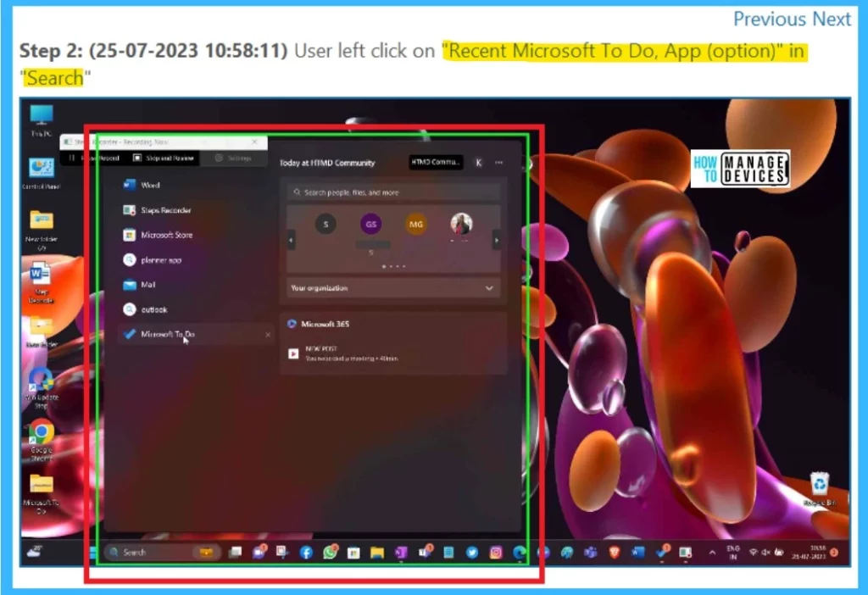Open the taskbar clock and date
868x595 pixels.
(810, 553)
